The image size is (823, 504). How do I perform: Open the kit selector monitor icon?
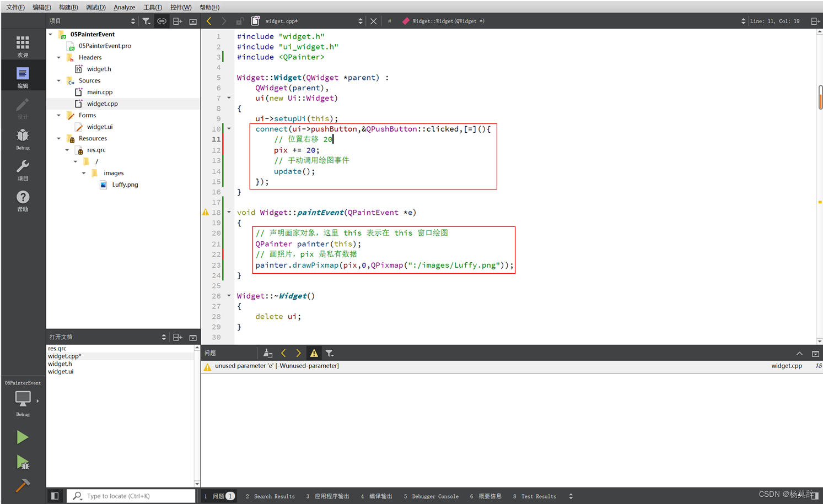(x=23, y=398)
